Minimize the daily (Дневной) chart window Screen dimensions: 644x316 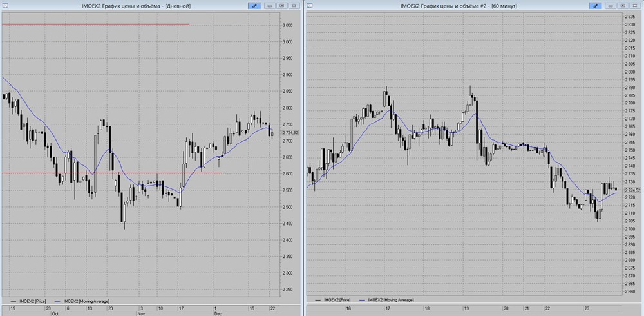click(x=269, y=5)
